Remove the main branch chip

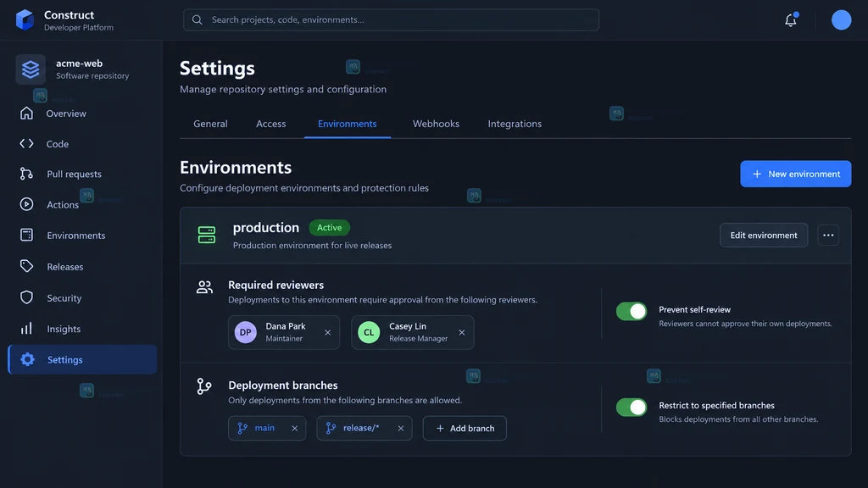tap(294, 428)
